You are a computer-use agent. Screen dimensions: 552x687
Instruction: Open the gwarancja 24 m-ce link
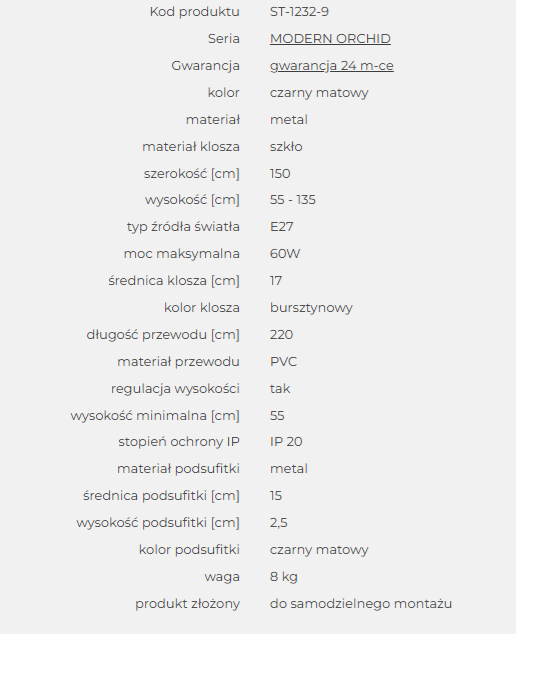click(x=332, y=66)
